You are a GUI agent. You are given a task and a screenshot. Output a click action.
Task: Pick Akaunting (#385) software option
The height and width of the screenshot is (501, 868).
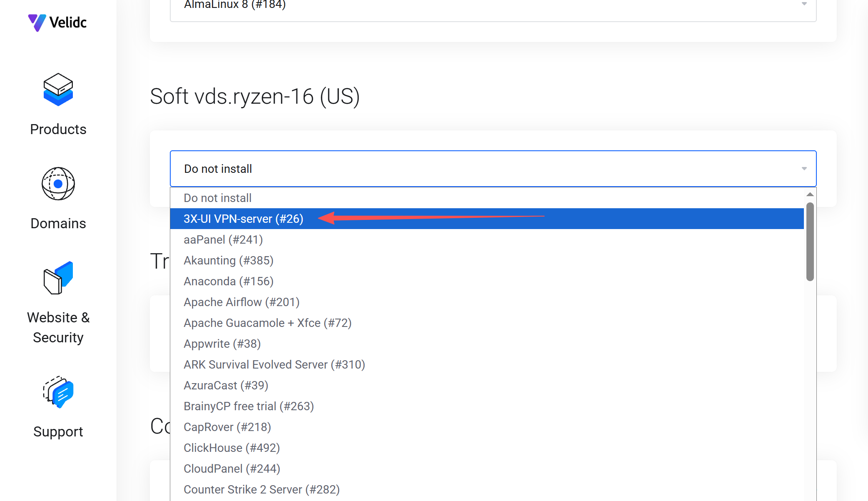[x=229, y=260]
